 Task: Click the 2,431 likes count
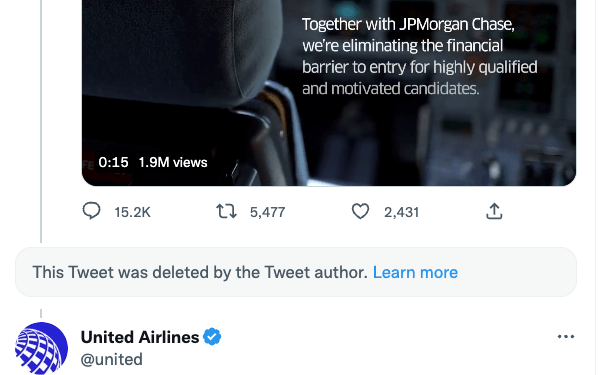(402, 212)
